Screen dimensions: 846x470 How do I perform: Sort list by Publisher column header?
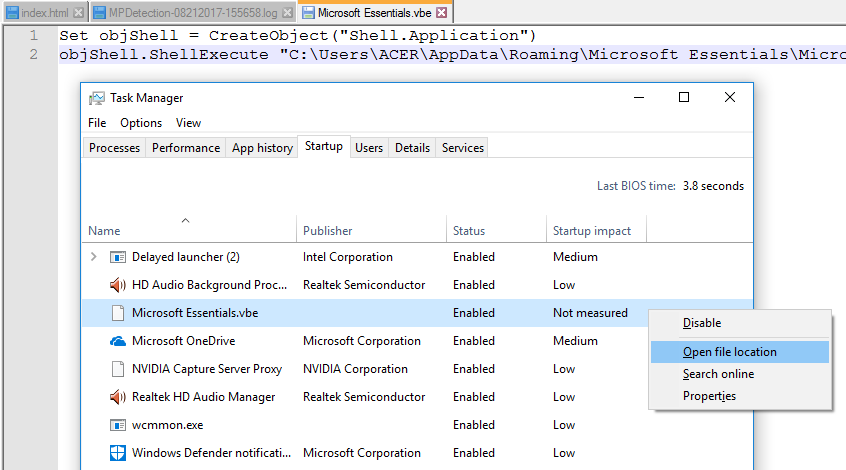(x=327, y=231)
